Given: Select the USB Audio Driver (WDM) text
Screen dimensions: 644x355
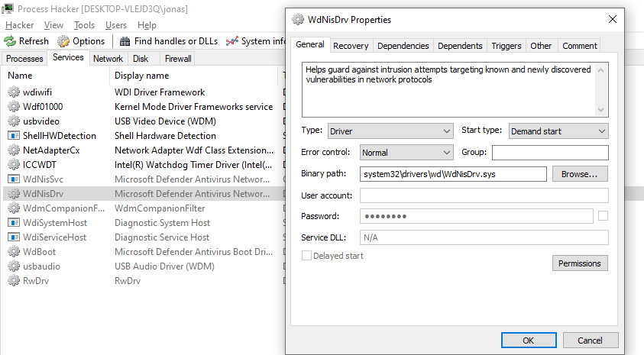Looking at the screenshot, I should [164, 266].
